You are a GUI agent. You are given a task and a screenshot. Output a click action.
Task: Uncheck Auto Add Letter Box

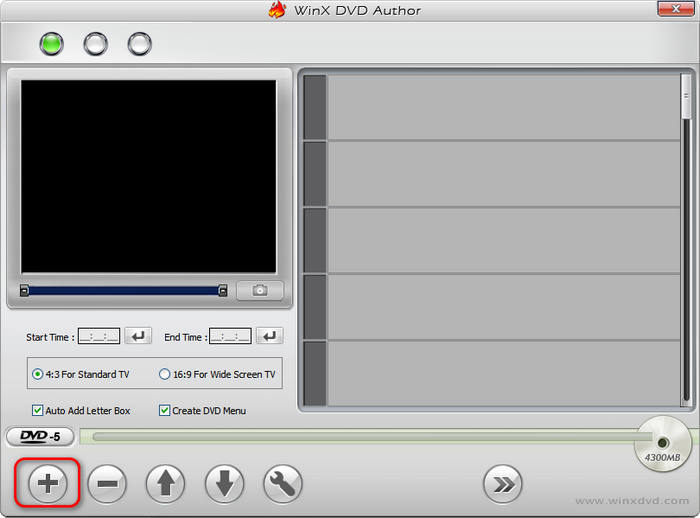(x=38, y=410)
